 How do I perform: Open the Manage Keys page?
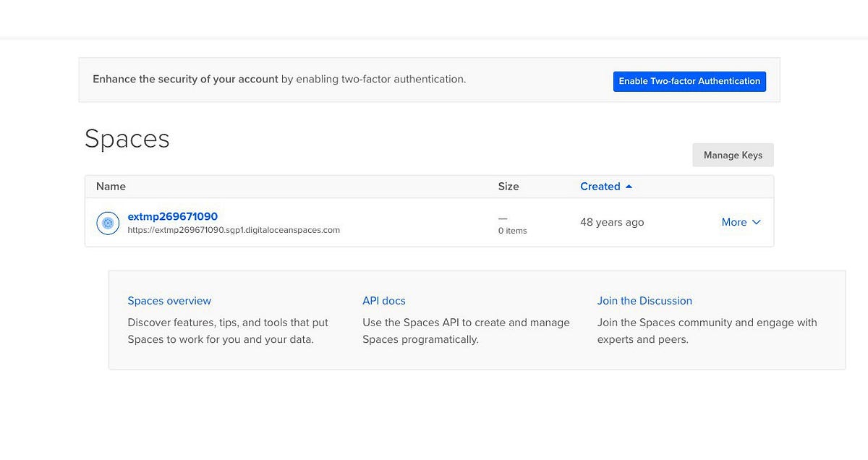click(x=733, y=155)
